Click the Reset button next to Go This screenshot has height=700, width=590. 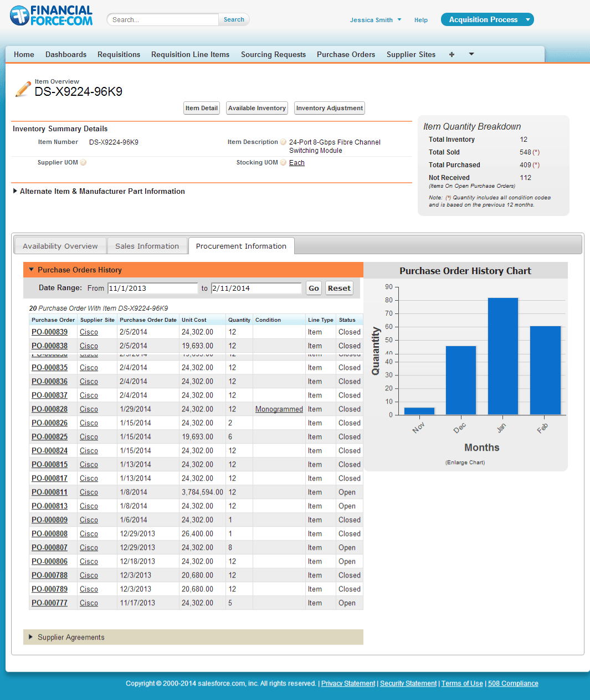(339, 288)
